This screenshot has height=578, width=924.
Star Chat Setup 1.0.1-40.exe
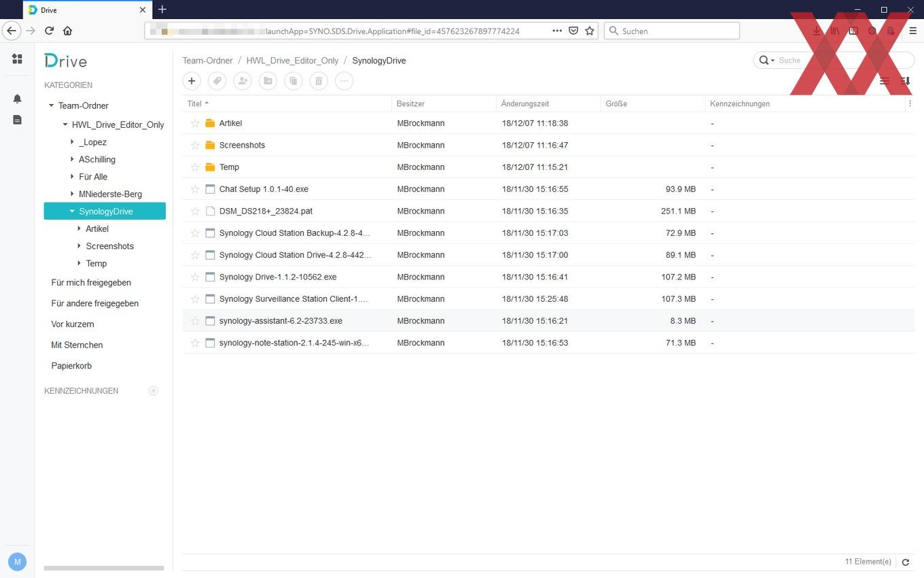click(x=195, y=189)
